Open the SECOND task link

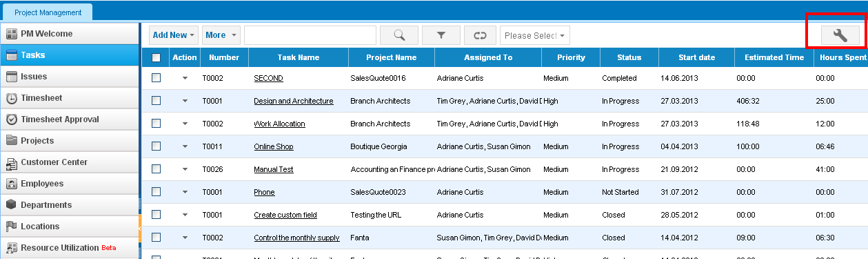pos(268,79)
